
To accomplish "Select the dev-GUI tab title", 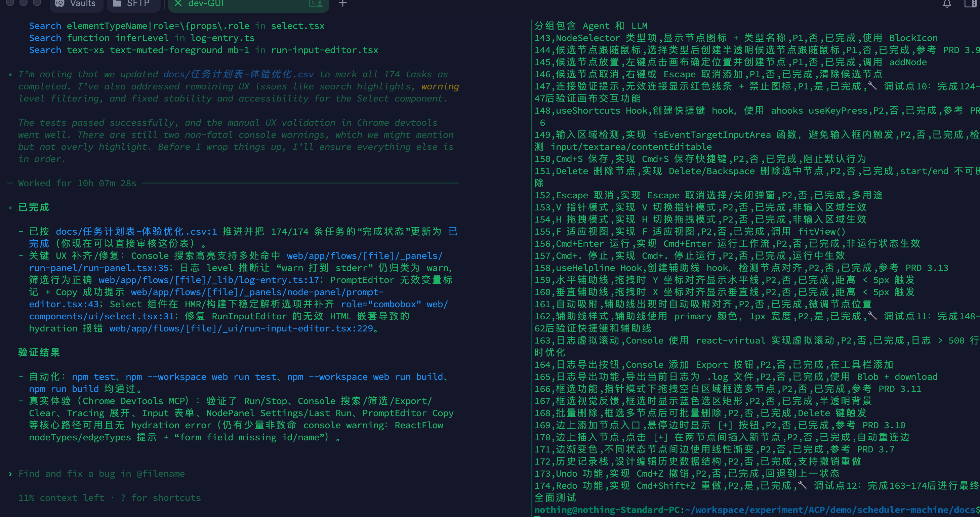I will pos(206,4).
